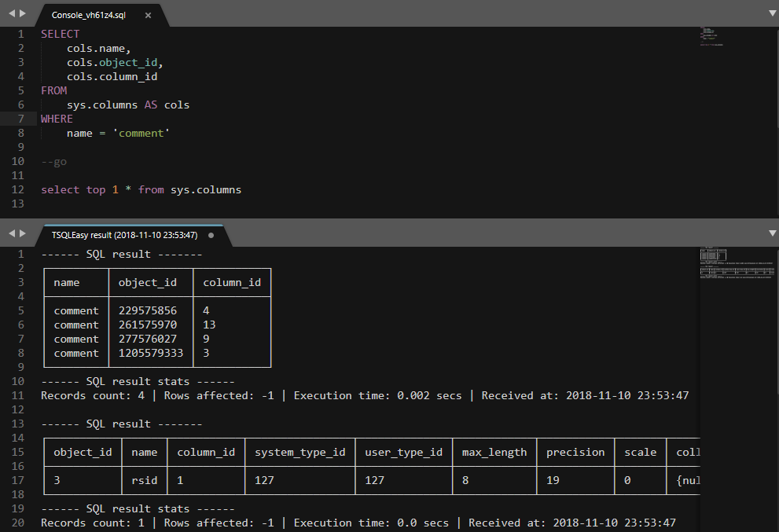Screen dimensions: 779x532
Task: Click line number 8 in the editor gutter
Action: pos(20,133)
